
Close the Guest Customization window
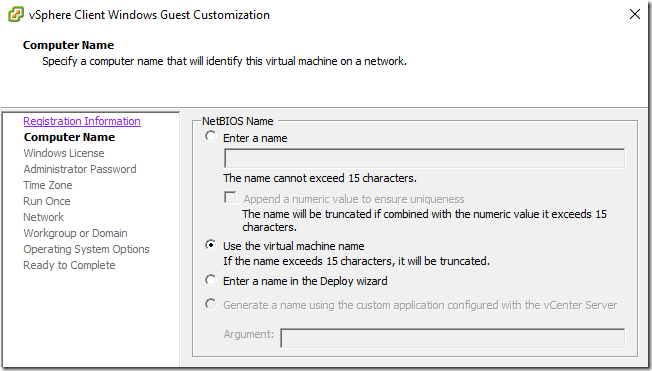(635, 14)
